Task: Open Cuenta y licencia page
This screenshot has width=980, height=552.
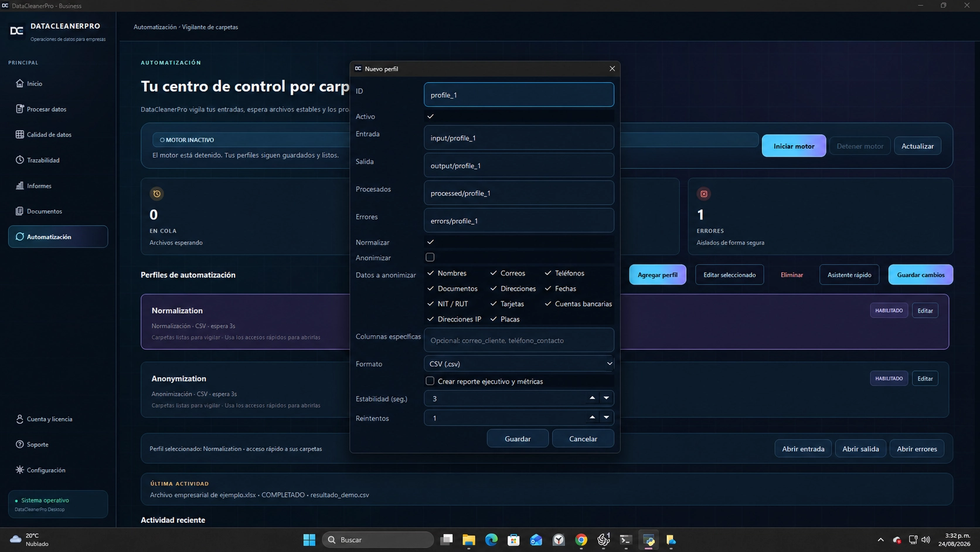Action: 58,419
